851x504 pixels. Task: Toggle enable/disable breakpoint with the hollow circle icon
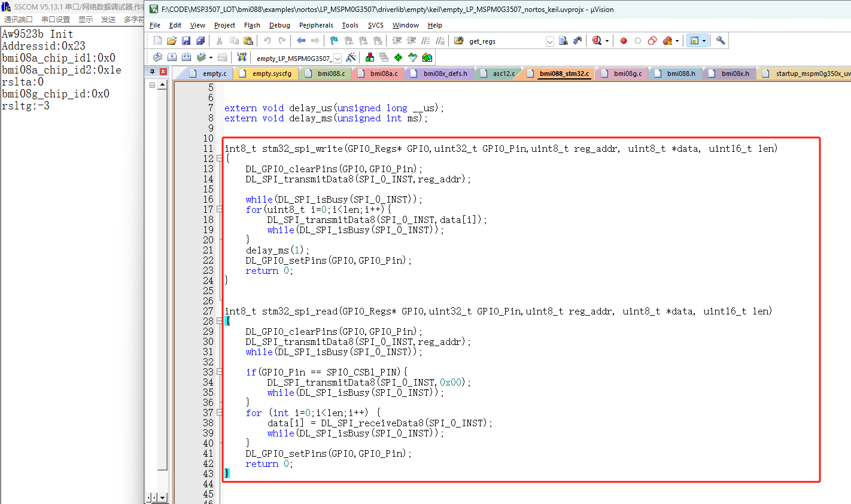pos(638,41)
